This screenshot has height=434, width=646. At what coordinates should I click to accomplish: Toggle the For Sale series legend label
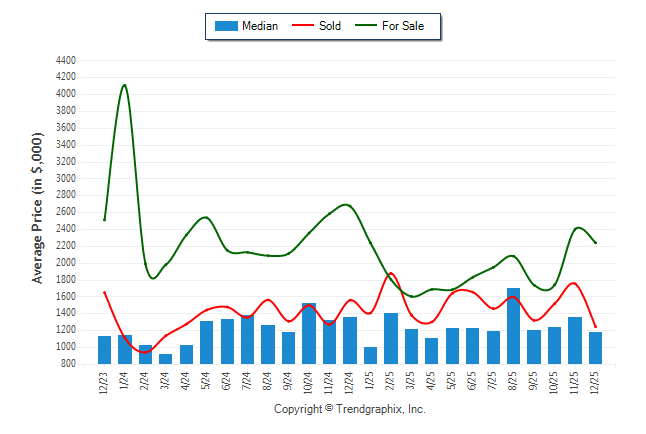pos(403,26)
